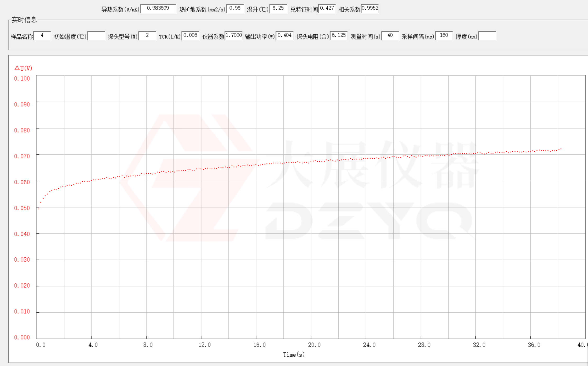Screen dimensions: 588x366
Task: Select the probe model (探头型号) field
Action: coord(147,36)
